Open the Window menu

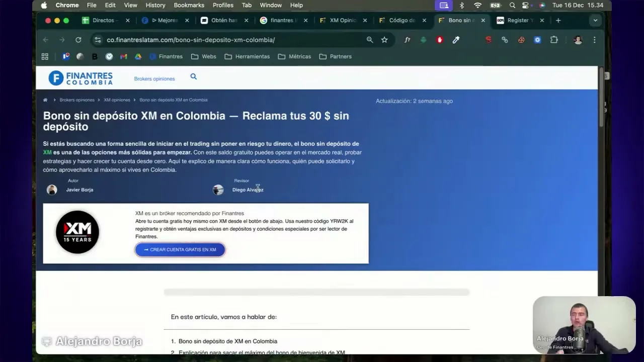[271, 5]
